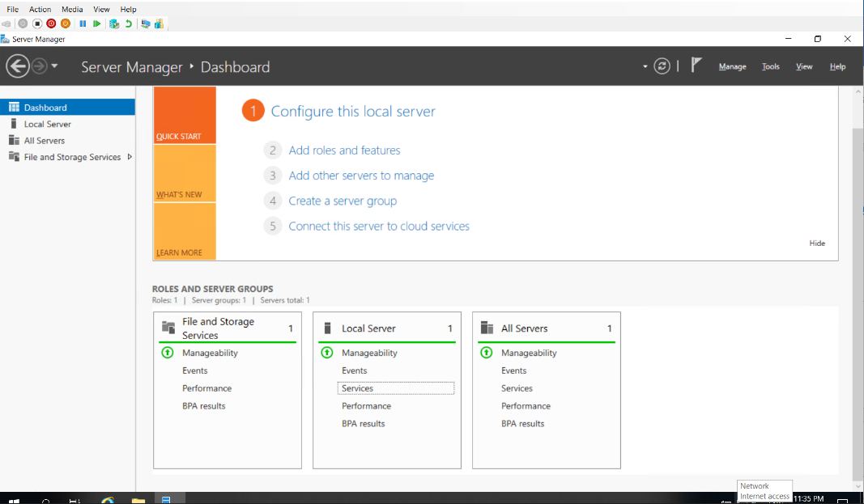
Task: Click the green Reset toolbar icon
Action: (x=97, y=23)
